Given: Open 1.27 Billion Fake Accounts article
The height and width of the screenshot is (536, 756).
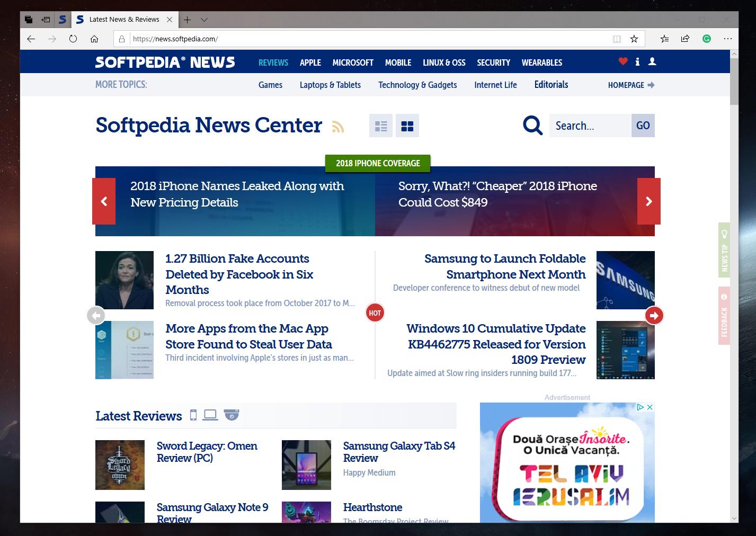Looking at the screenshot, I should (x=239, y=274).
